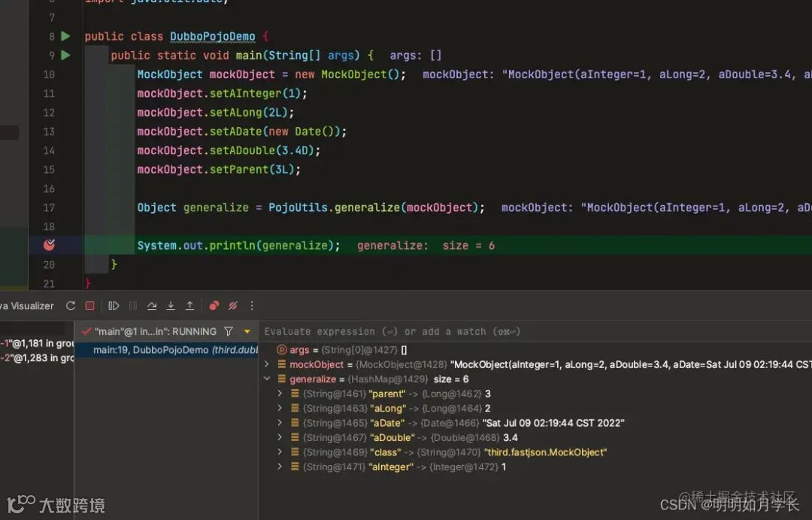Click line number 17 in the gutter
The height and width of the screenshot is (520, 812).
pos(49,208)
